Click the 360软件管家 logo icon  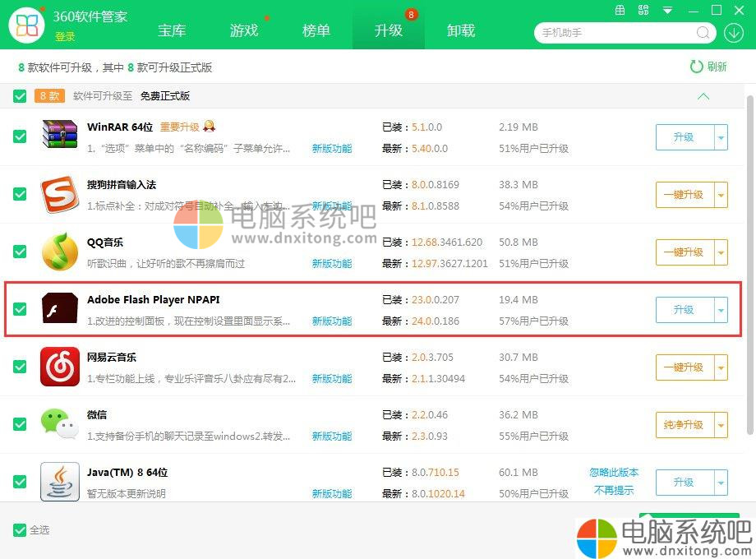coord(26,25)
